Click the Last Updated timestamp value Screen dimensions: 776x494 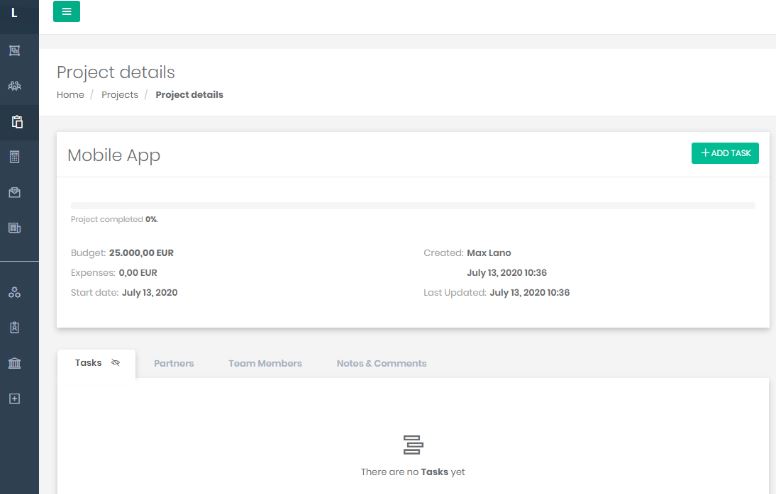(x=530, y=293)
